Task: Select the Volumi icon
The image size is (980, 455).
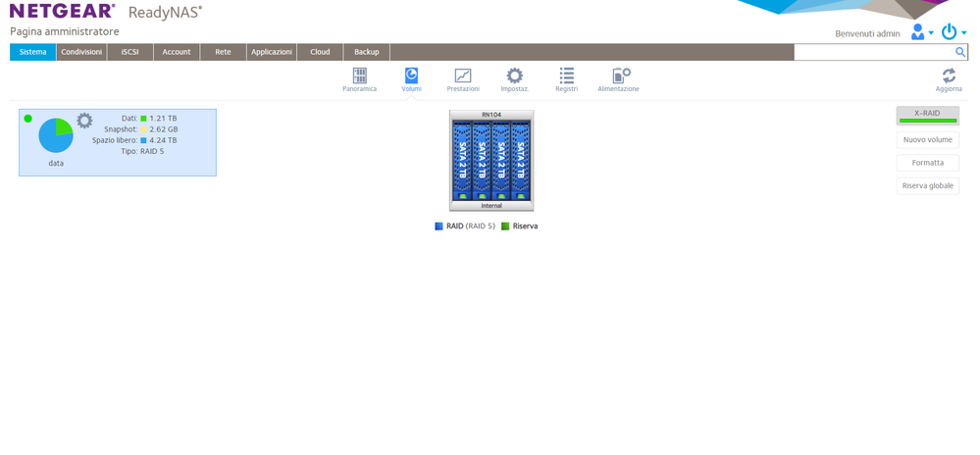Action: 411,76
